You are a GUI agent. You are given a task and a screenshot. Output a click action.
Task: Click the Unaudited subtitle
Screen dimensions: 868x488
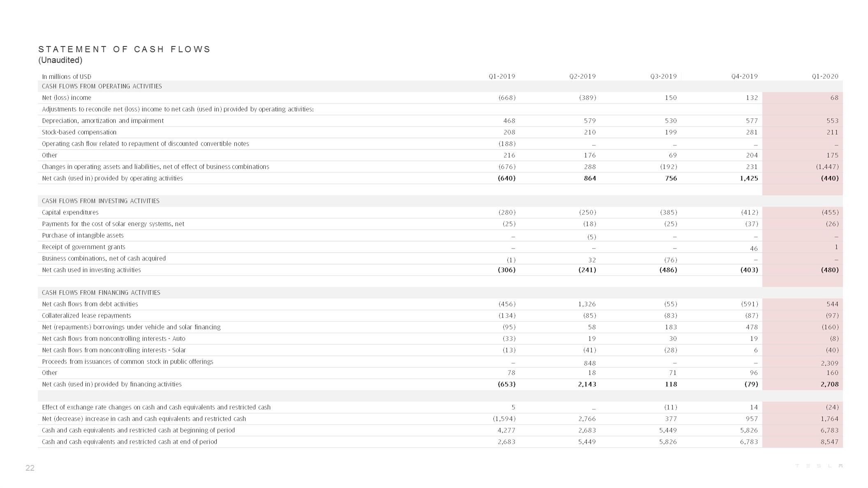pos(60,60)
